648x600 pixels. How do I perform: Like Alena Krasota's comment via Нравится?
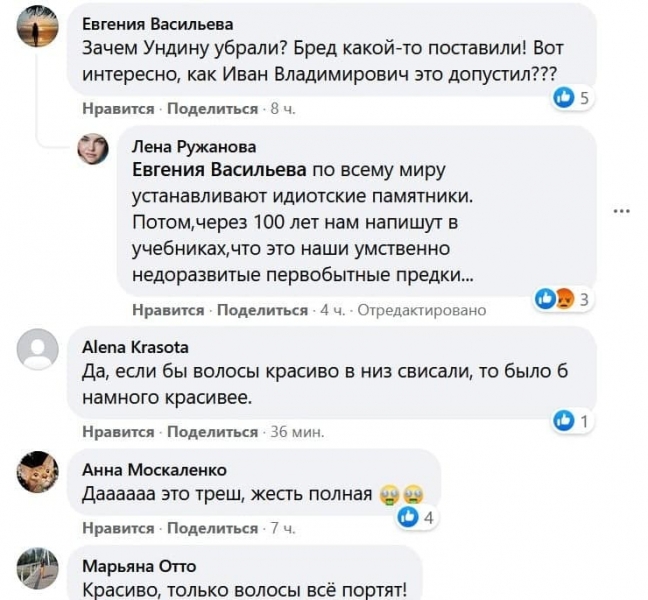click(x=117, y=432)
